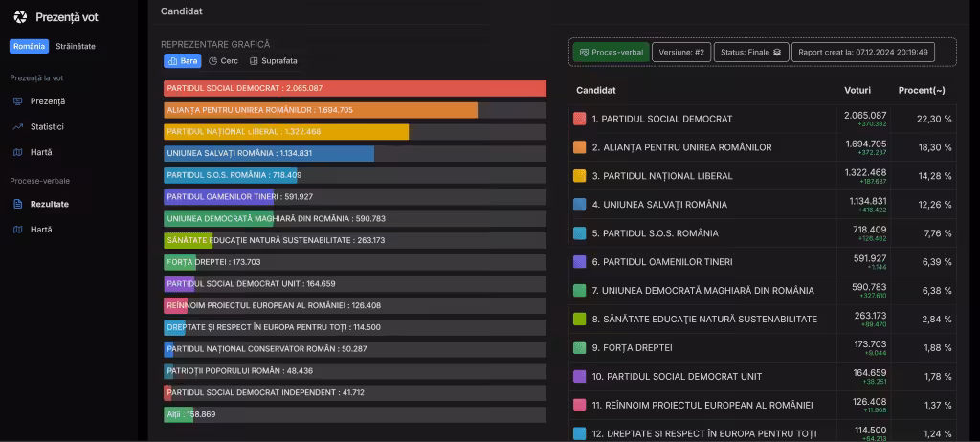
Task: Select the Bara chart view
Action: 182,61
